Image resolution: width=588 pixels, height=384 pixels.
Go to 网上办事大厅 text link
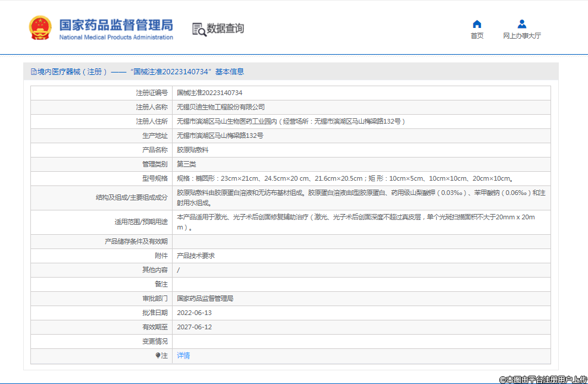point(522,36)
